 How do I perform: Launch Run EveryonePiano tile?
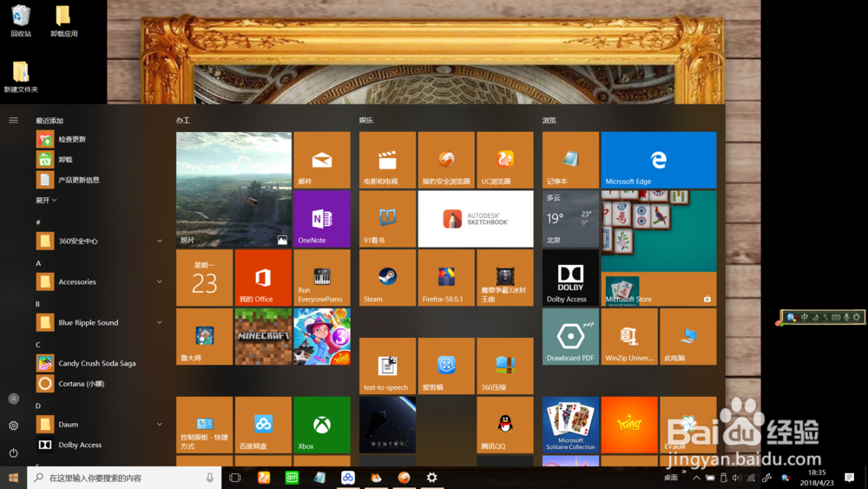tap(322, 277)
